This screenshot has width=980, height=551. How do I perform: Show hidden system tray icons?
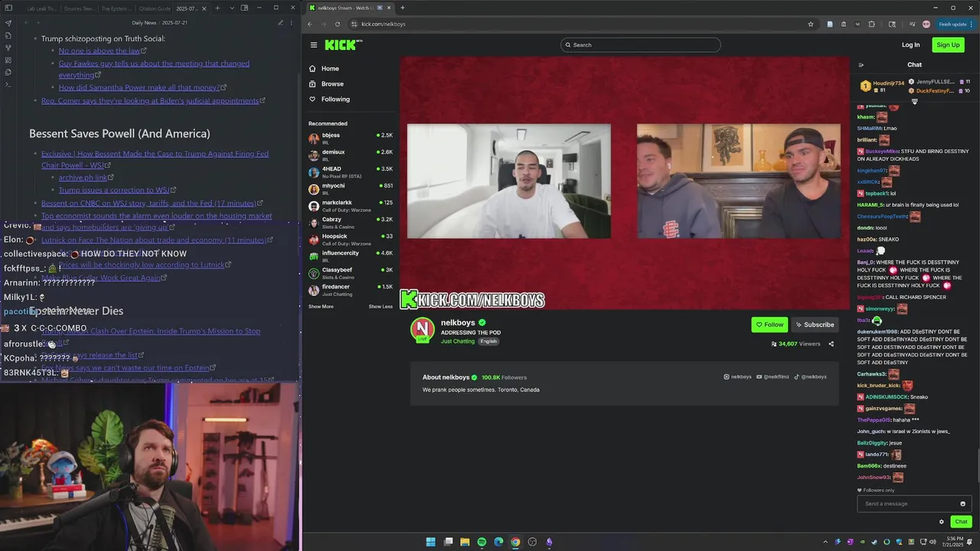click(825, 542)
